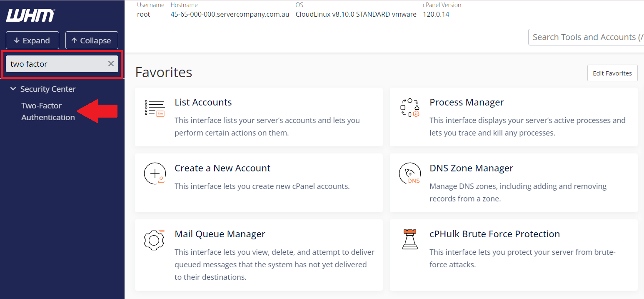
Task: Open the Mail Queue Manager title link
Action: [x=220, y=234]
